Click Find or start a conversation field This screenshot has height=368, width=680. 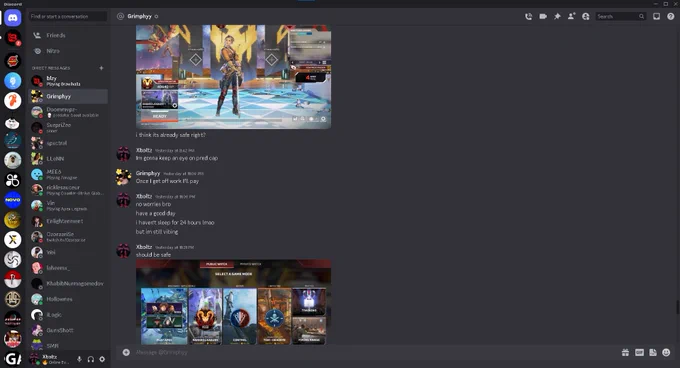(68, 16)
